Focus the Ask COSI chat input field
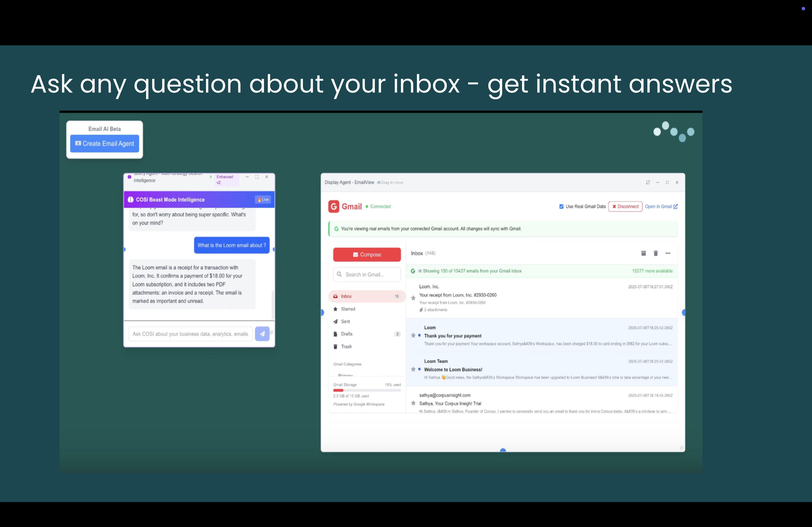This screenshot has width=812, height=527. point(190,334)
